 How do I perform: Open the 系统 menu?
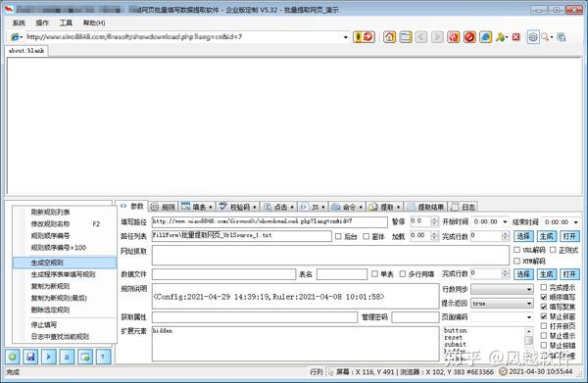19,23
